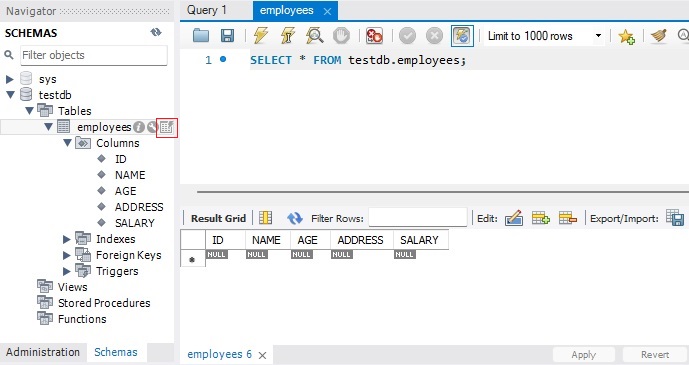Image resolution: width=689 pixels, height=365 pixels.
Task: Refresh schemas list icon
Action: (156, 32)
